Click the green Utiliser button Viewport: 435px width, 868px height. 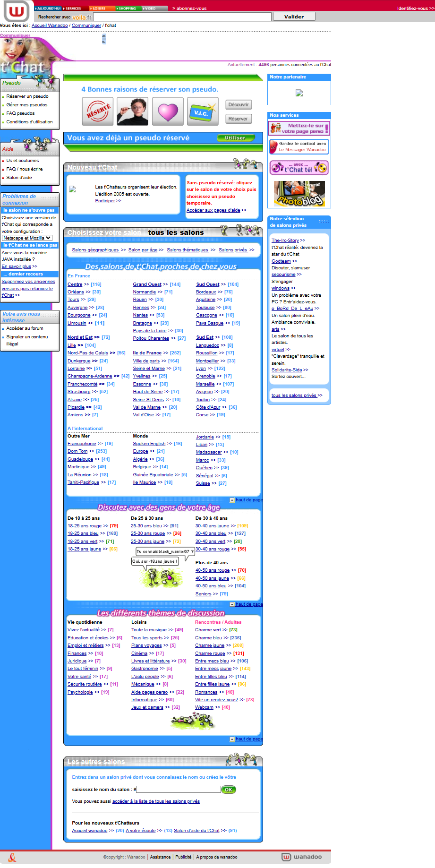tap(236, 138)
